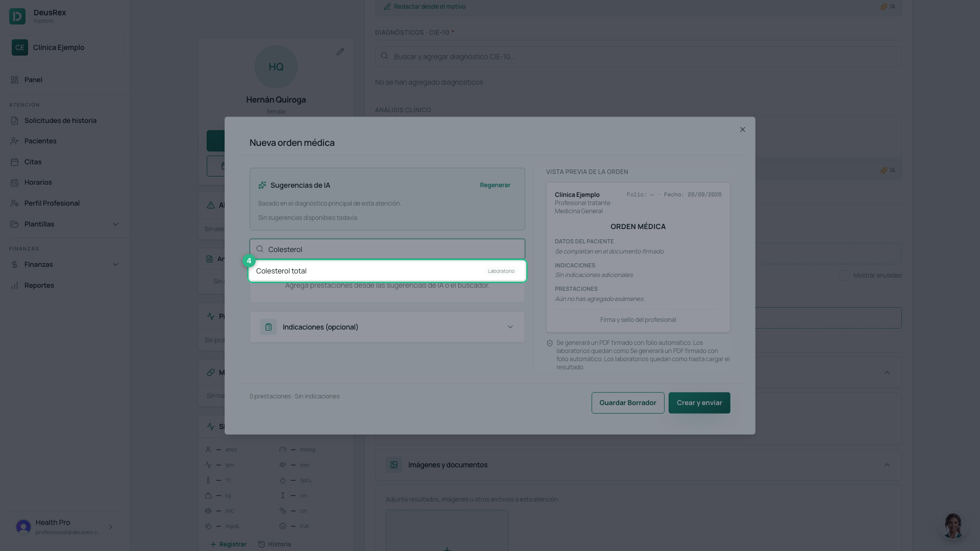The image size is (980, 551).
Task: Click Regenerar AI suggestions
Action: (495, 185)
